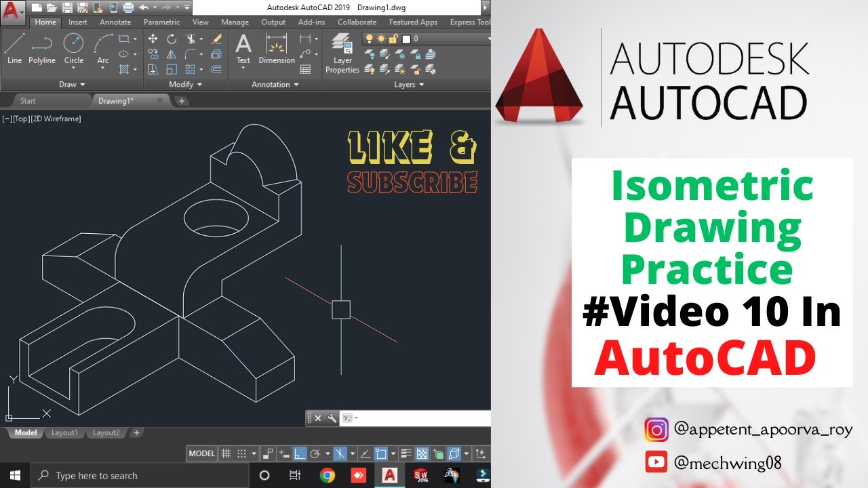Screen dimensions: 868x488
Task: Toggle Isometric drafting mode
Action: point(340,453)
